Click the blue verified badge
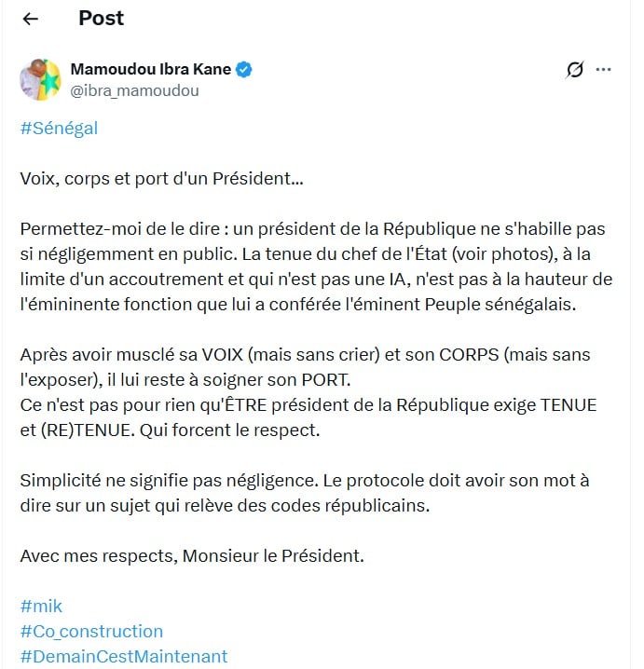 [x=244, y=70]
